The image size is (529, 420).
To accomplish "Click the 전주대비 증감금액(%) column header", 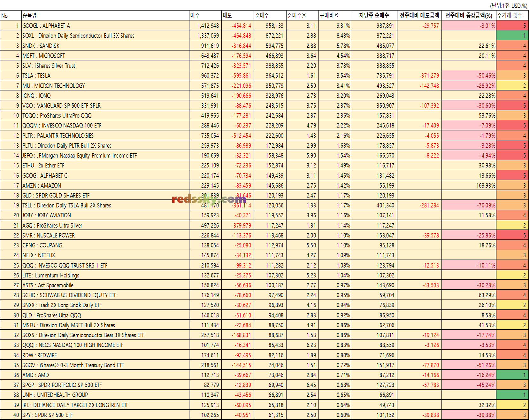I will tap(469, 15).
